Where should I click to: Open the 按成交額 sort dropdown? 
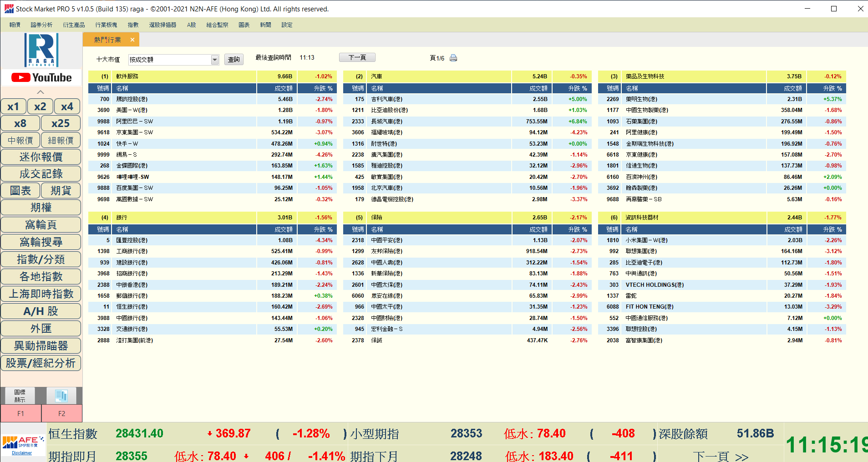click(214, 60)
